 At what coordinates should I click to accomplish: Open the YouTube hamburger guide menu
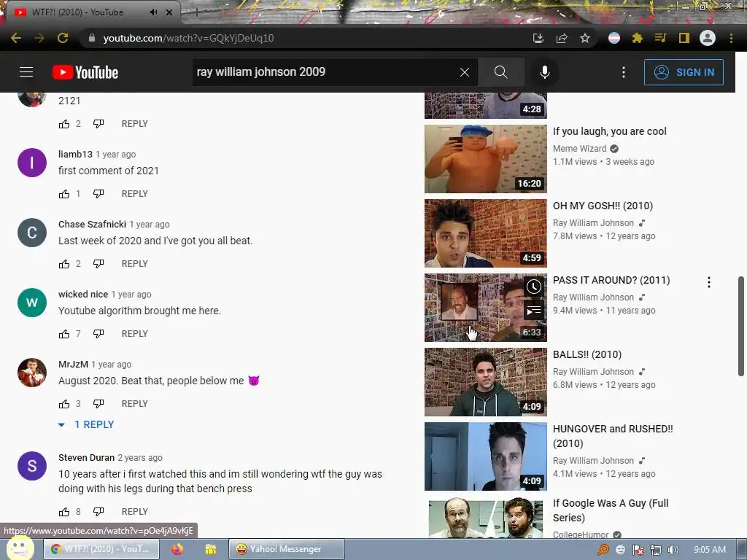(26, 72)
